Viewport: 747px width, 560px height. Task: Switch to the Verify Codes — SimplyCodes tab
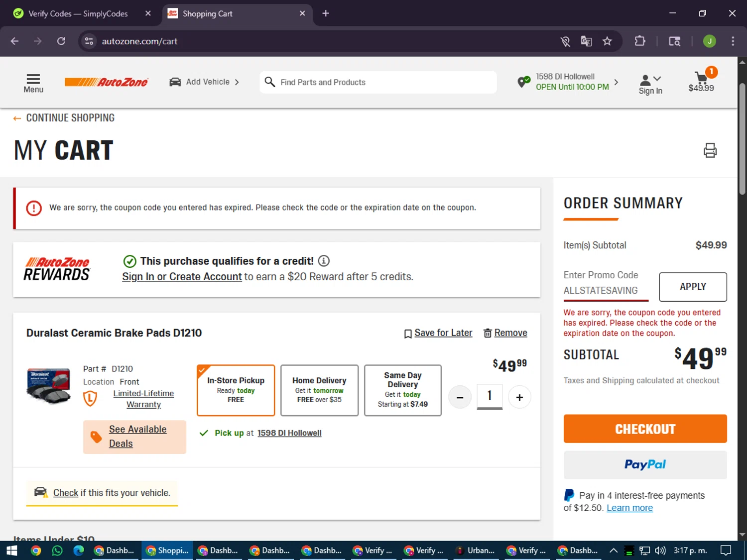[x=82, y=13]
